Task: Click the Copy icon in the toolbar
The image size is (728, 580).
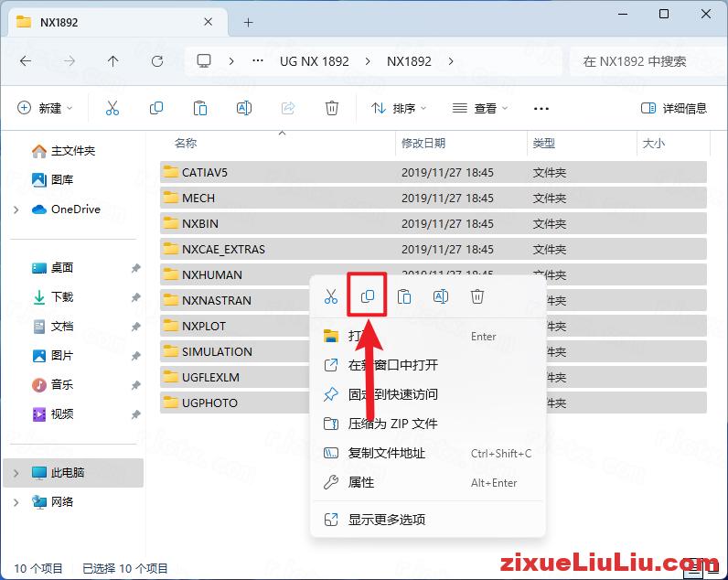Action: [x=156, y=108]
